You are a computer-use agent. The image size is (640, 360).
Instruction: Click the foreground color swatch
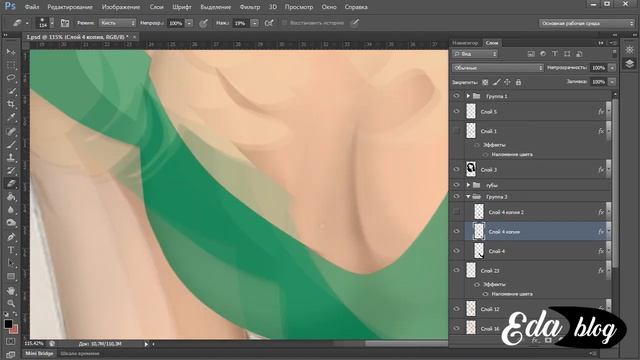point(8,324)
